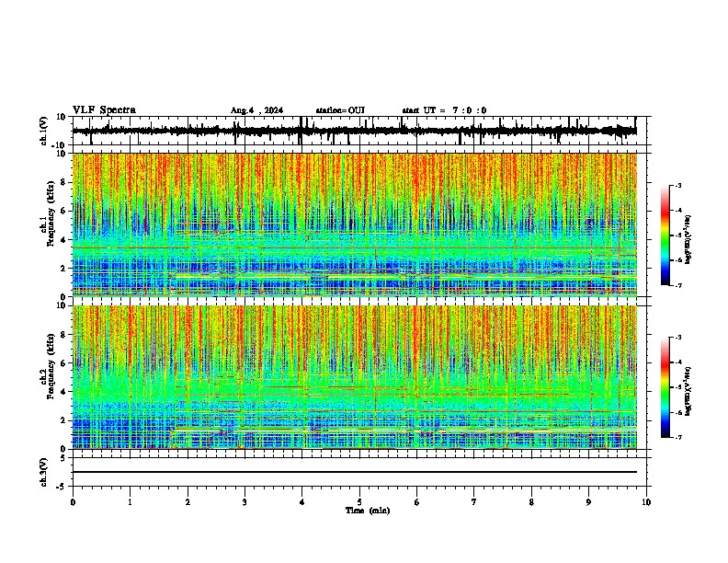
Task: Click inside the ch.1 spectrogram plot
Action: (355, 224)
